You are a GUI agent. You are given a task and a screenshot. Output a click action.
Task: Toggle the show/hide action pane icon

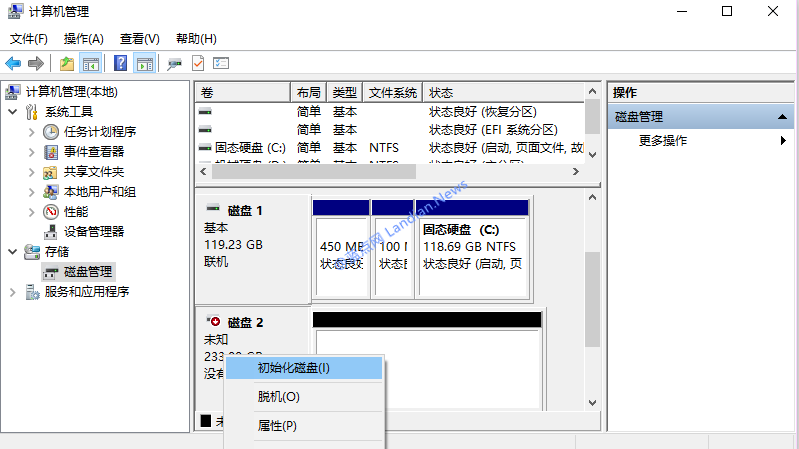pyautogui.click(x=145, y=64)
